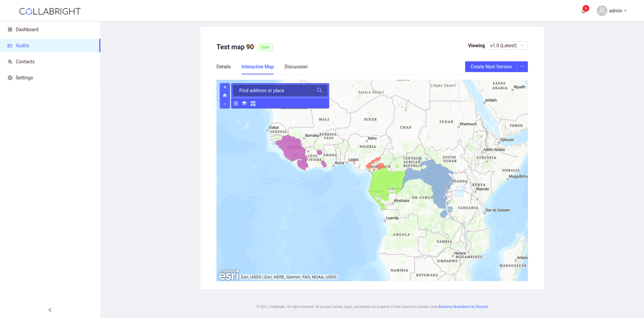Click the Esri, USGS attribution text

point(289,277)
